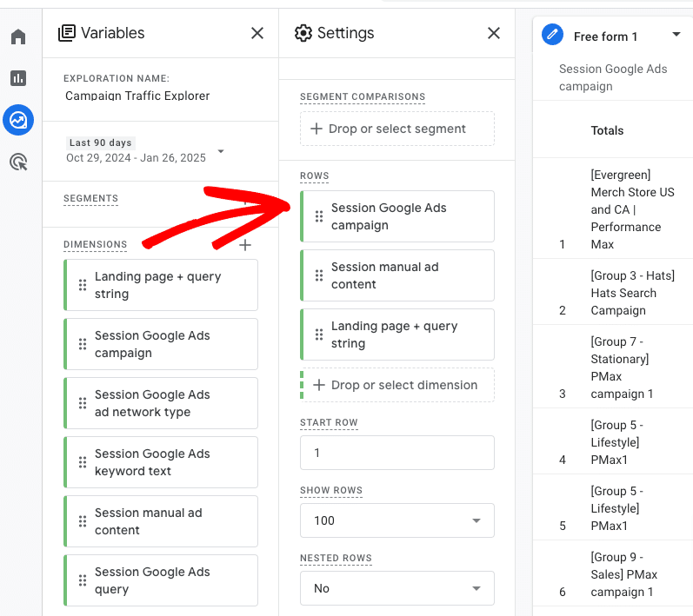Open the Advertising icon in the sidebar
Viewport: 693px width, 616px height.
coord(18,162)
